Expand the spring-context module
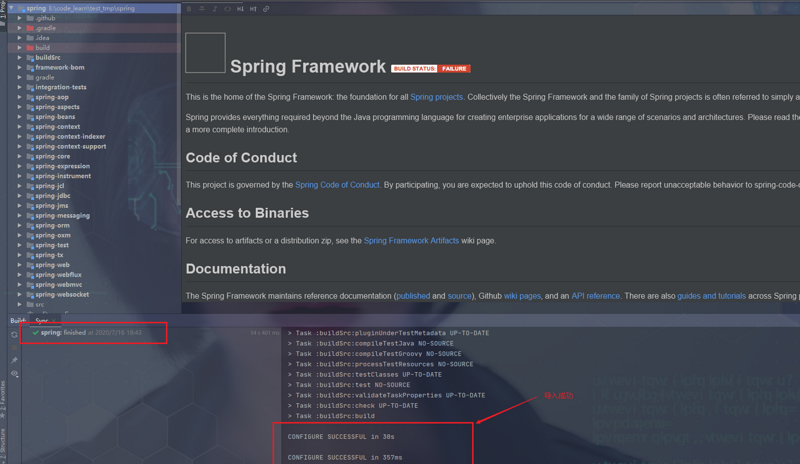 coord(20,127)
